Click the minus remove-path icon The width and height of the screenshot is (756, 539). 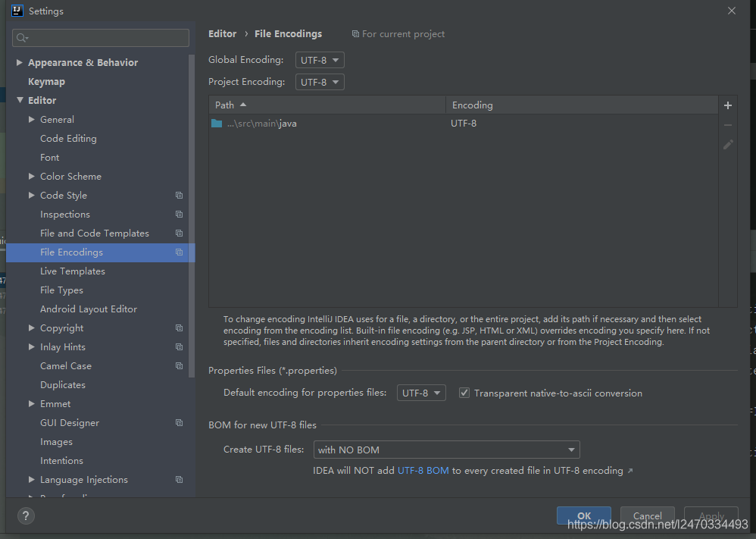click(x=727, y=125)
